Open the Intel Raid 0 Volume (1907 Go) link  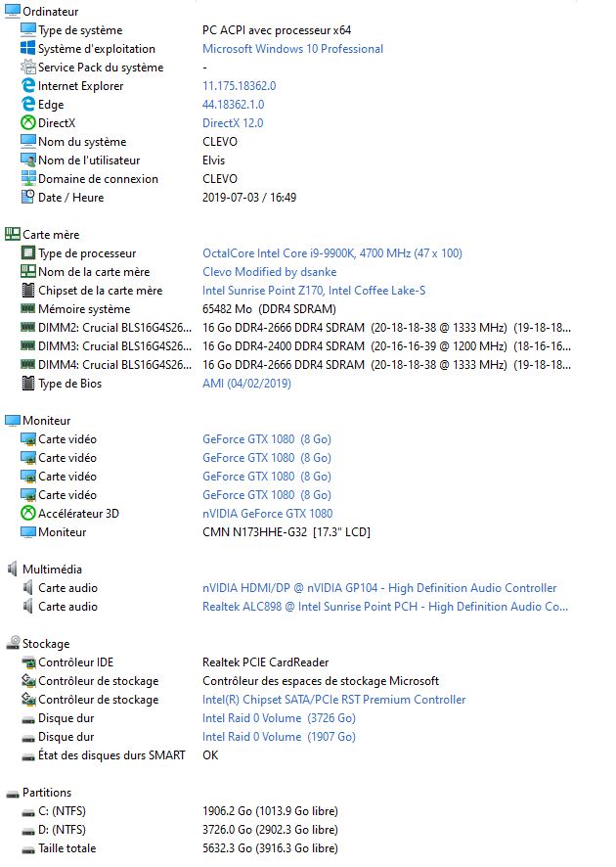coord(279,737)
